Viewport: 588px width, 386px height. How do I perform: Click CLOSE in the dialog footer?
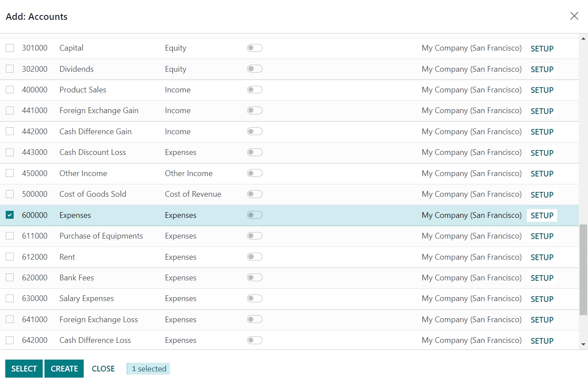tap(103, 369)
